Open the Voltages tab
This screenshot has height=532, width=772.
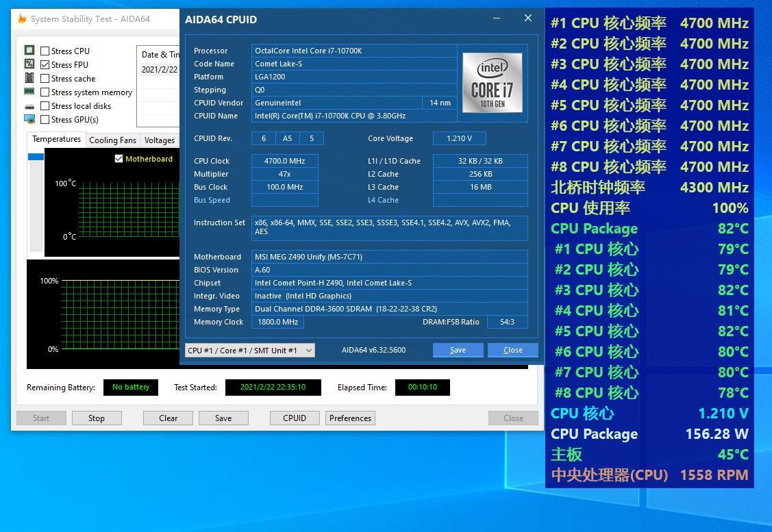coord(160,140)
